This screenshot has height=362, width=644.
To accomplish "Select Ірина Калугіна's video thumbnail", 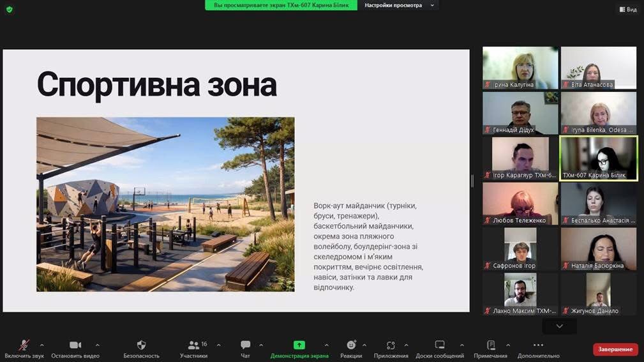I will click(520, 68).
